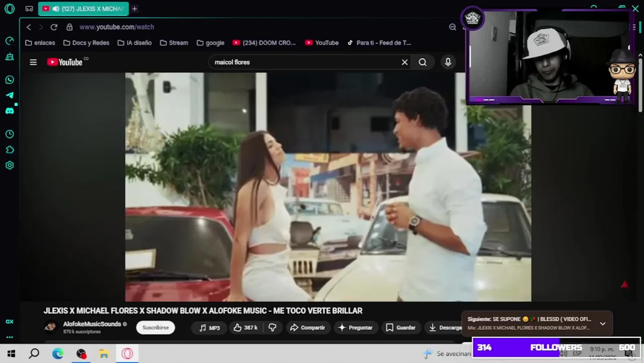
Task: Click the Preguntar AI button
Action: (355, 328)
